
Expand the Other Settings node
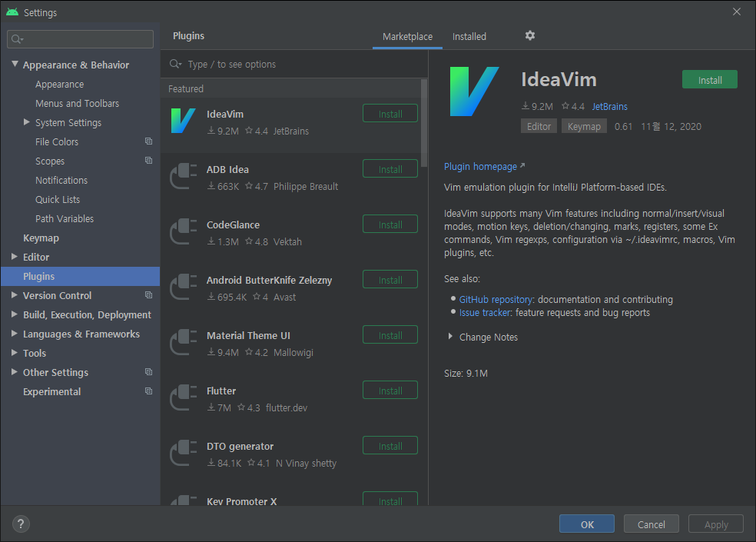pyautogui.click(x=15, y=371)
